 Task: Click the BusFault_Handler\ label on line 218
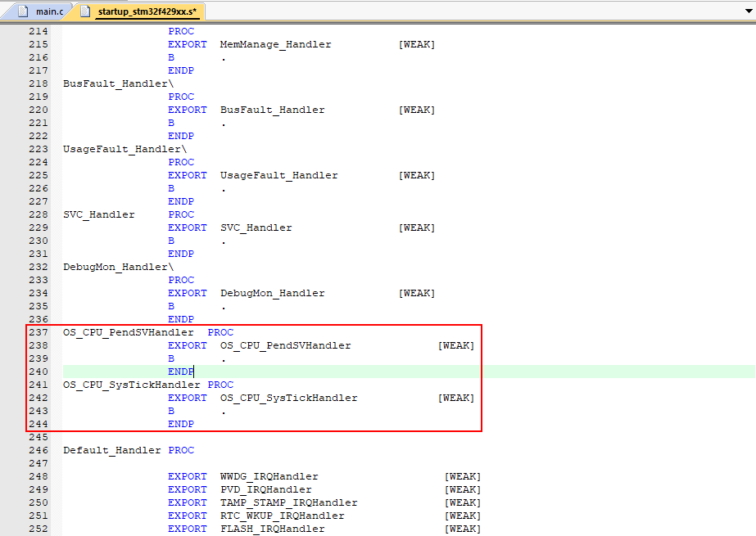point(118,83)
